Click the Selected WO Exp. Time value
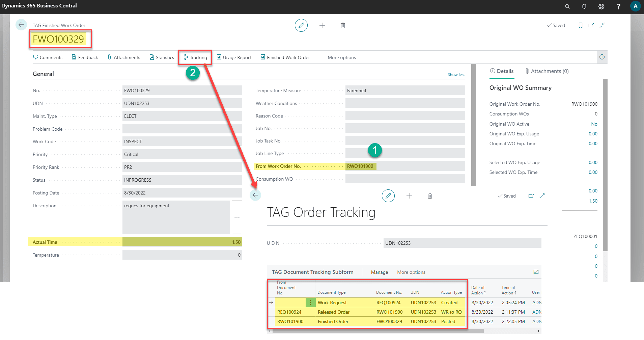The width and height of the screenshot is (644, 340). tap(593, 172)
